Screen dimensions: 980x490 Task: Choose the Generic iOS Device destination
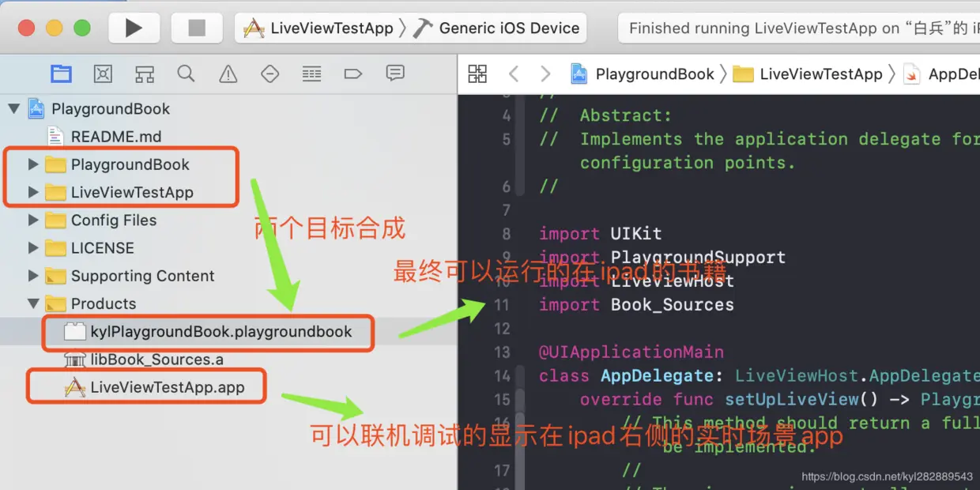[x=497, y=28]
